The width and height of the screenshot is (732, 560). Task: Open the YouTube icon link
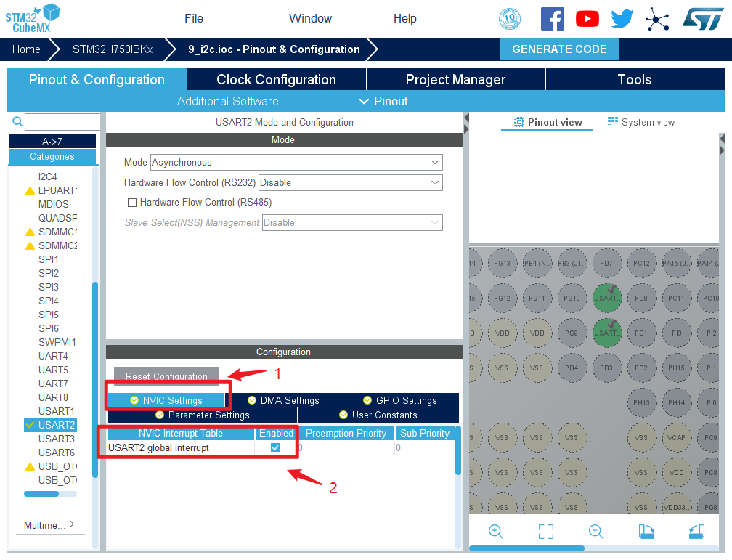[587, 19]
